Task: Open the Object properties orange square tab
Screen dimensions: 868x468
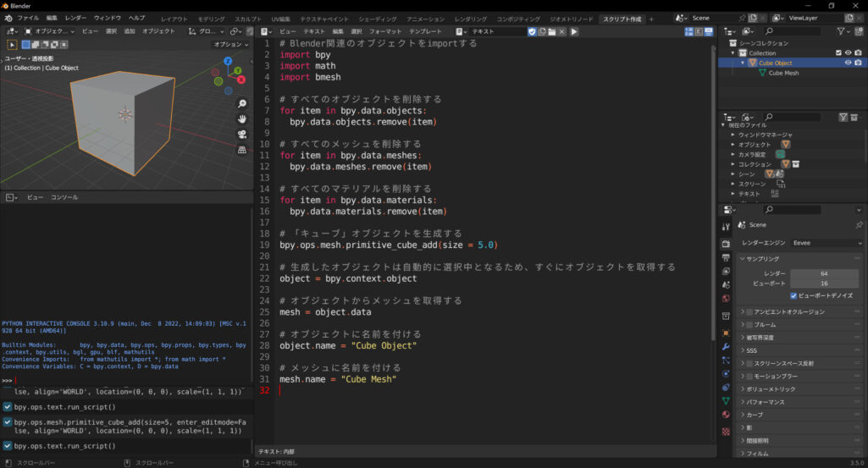Action: [x=726, y=333]
